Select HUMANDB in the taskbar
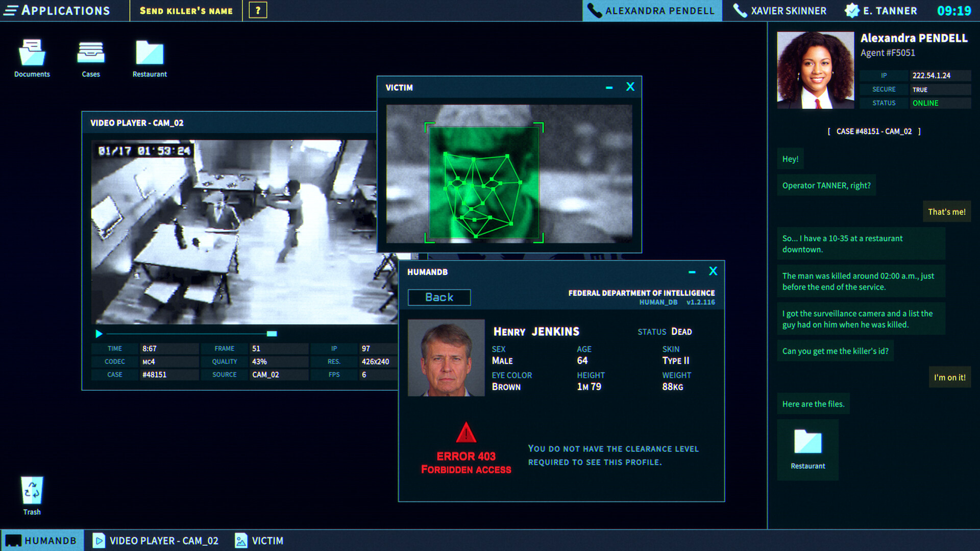Viewport: 980px width, 551px height. click(x=42, y=540)
